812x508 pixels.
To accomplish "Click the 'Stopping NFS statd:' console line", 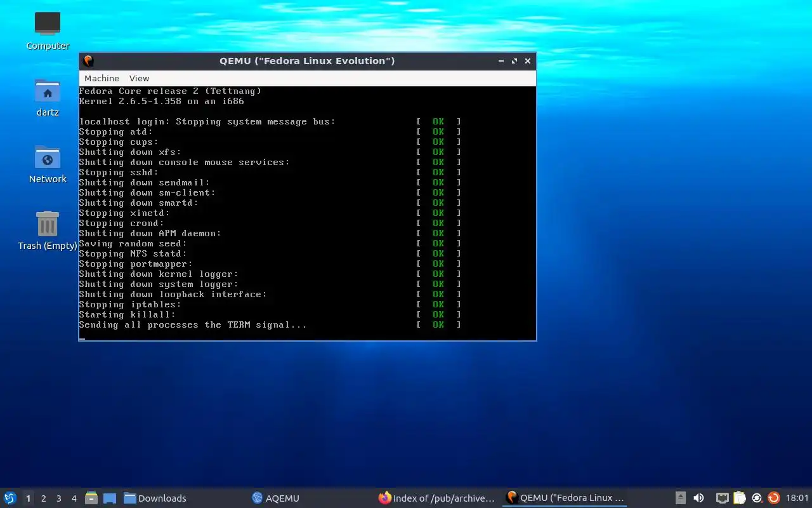I will (x=133, y=253).
